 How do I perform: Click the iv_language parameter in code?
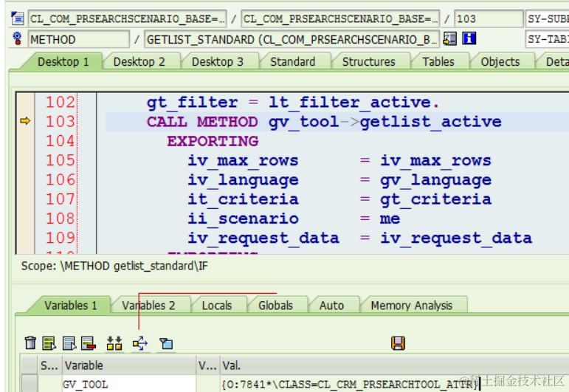click(243, 180)
